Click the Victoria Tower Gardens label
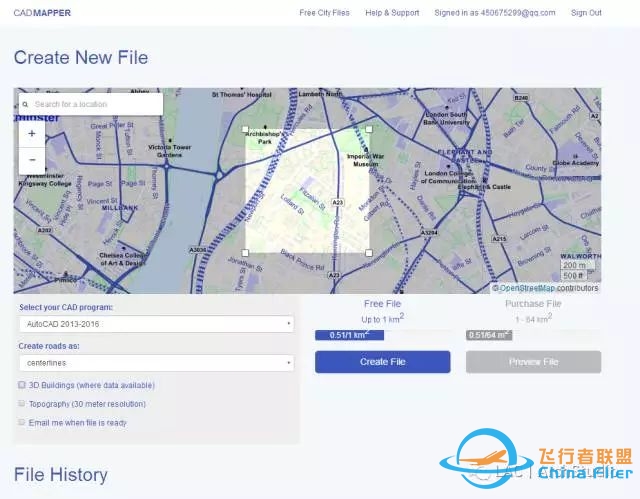The width and height of the screenshot is (640, 499). [x=169, y=151]
